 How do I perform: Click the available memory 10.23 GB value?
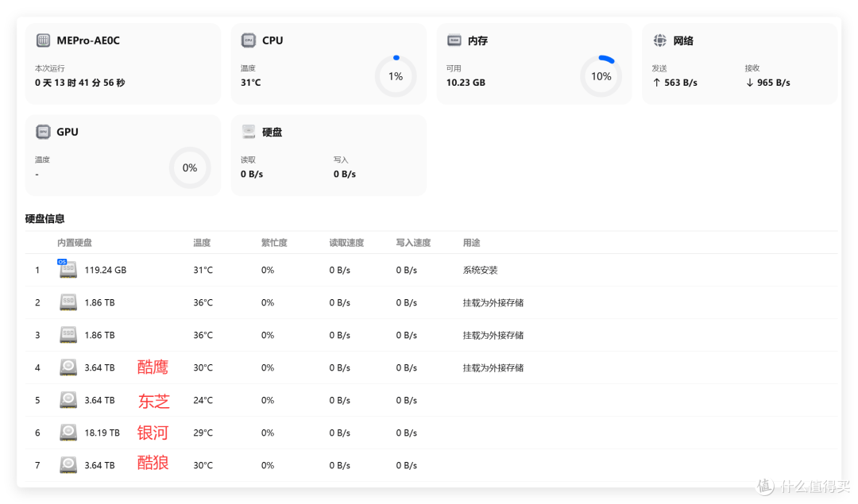pyautogui.click(x=466, y=83)
